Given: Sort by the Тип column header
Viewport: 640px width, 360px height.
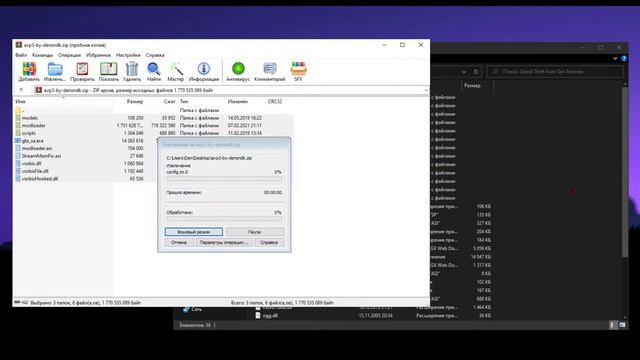Looking at the screenshot, I should point(184,101).
